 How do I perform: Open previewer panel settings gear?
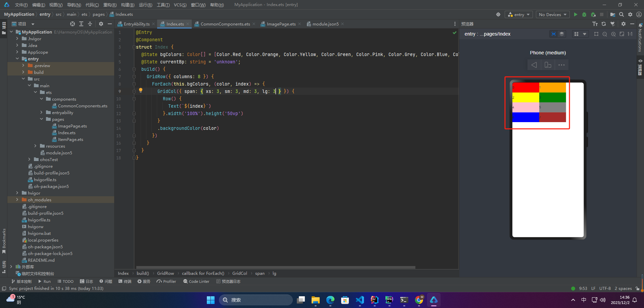coord(624,24)
